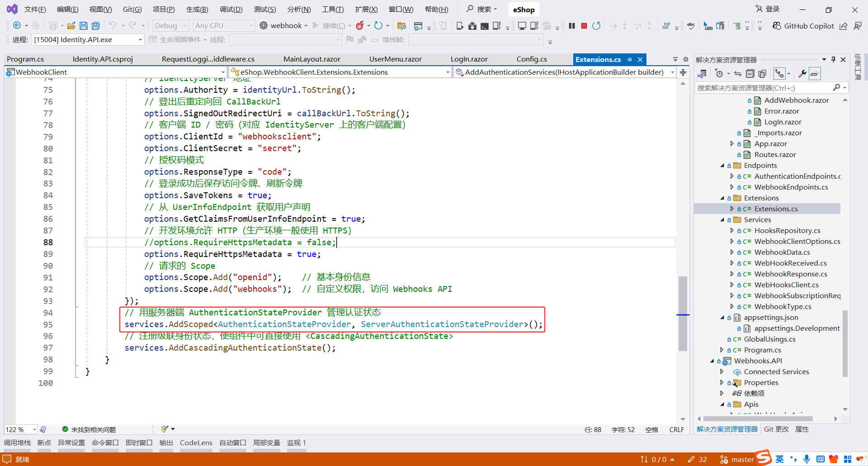The height and width of the screenshot is (466, 868).
Task: Click the Sogou IME microphone icon
Action: [807, 459]
